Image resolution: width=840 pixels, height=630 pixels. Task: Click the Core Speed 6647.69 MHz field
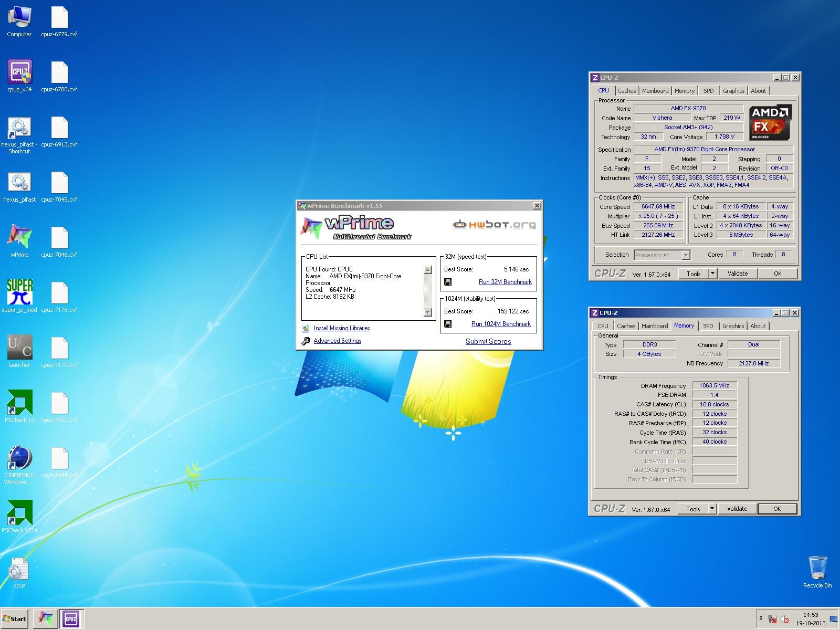pyautogui.click(x=658, y=206)
